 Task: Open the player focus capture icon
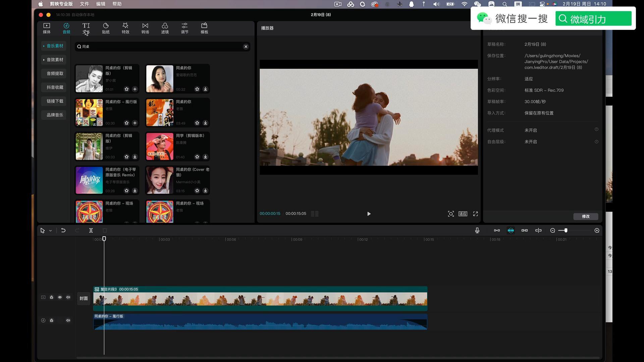[x=451, y=214]
